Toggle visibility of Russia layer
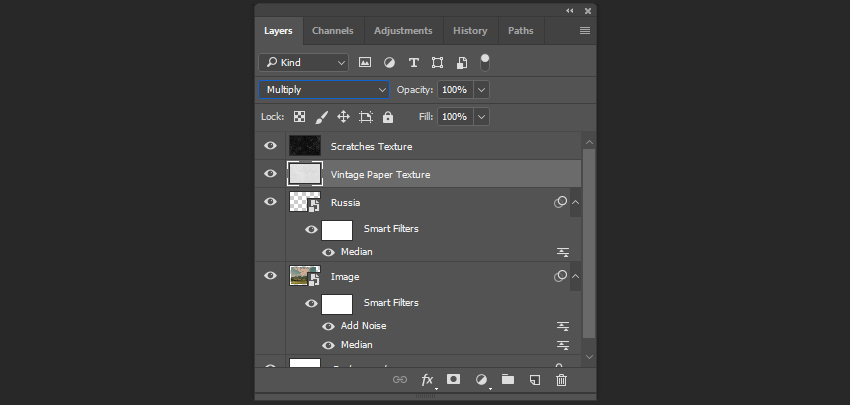This screenshot has height=405, width=850. click(270, 202)
